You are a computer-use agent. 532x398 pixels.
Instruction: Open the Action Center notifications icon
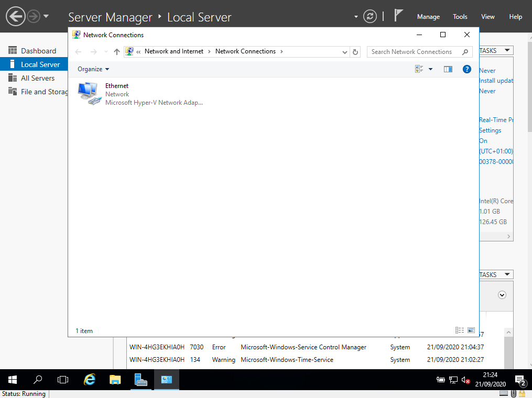tap(520, 380)
